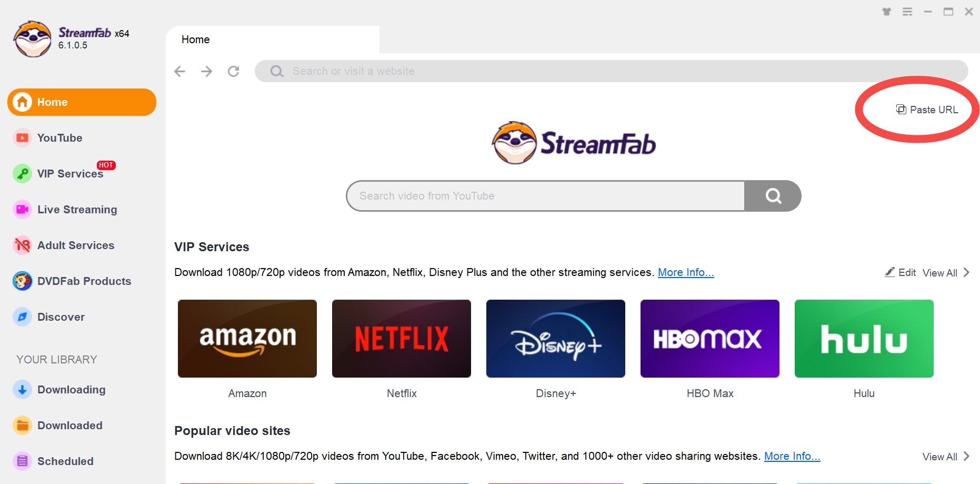980x484 pixels.
Task: Click the address bar magnifier icon
Action: point(277,71)
